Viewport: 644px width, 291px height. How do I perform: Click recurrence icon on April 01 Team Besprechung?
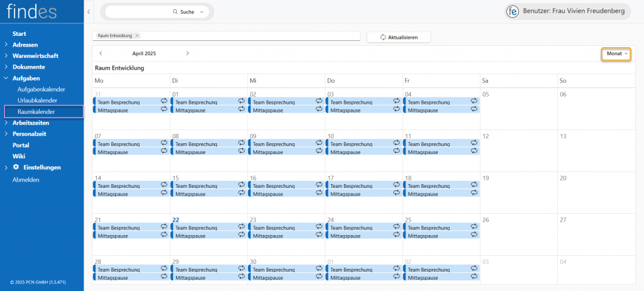click(x=241, y=101)
